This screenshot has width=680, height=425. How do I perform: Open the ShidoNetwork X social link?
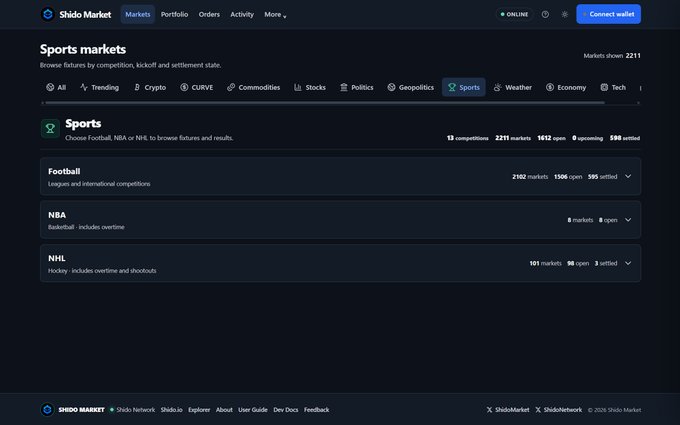coord(559,410)
